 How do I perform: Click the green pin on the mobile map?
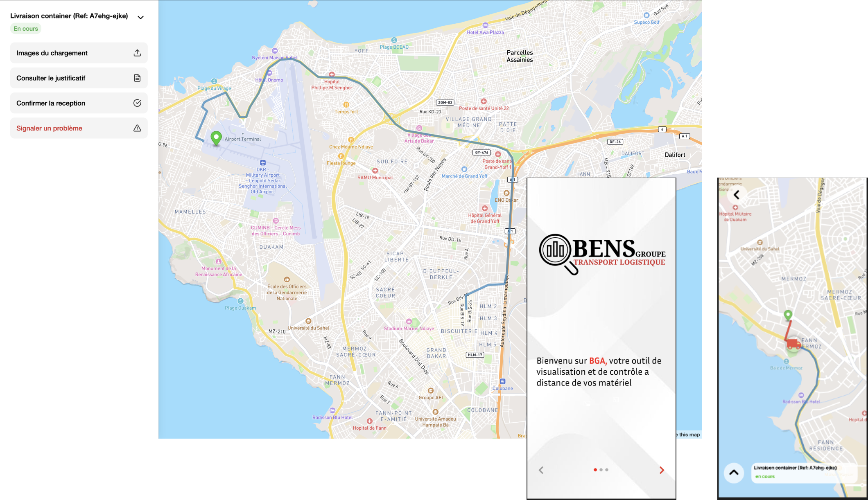pyautogui.click(x=788, y=315)
